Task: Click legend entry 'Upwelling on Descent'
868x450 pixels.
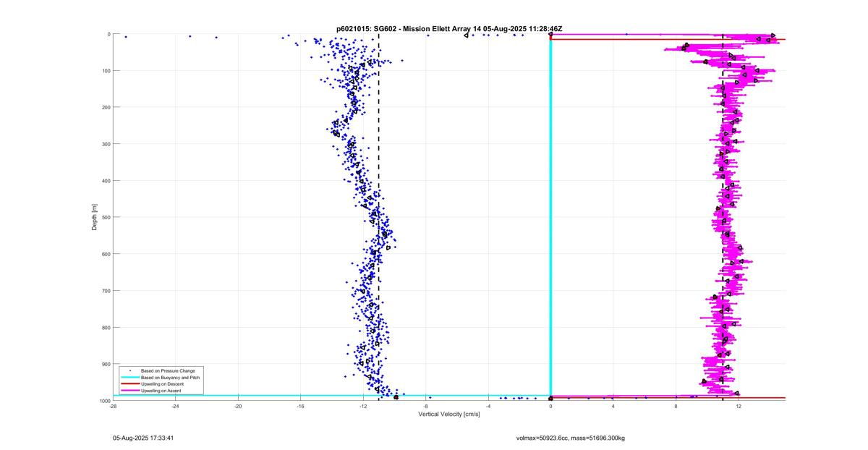Action: pos(162,383)
